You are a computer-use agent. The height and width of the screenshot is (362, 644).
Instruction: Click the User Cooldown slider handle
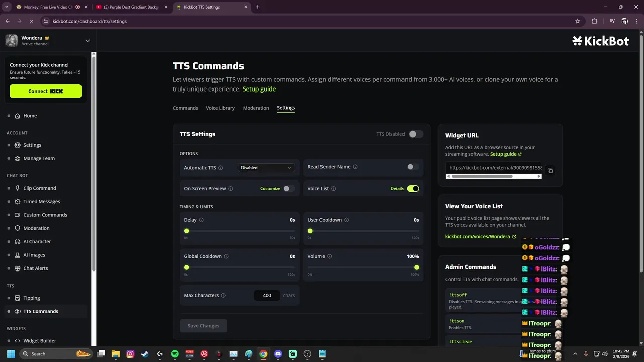(x=310, y=231)
